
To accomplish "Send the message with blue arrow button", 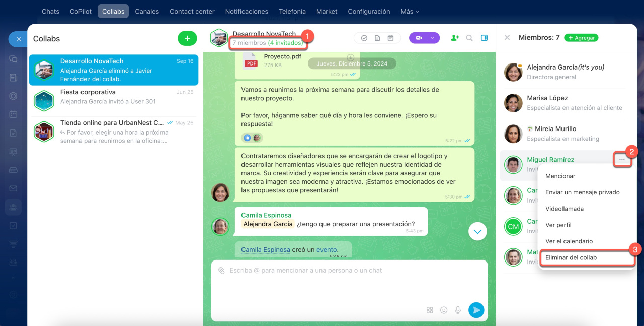I will pyautogui.click(x=476, y=310).
